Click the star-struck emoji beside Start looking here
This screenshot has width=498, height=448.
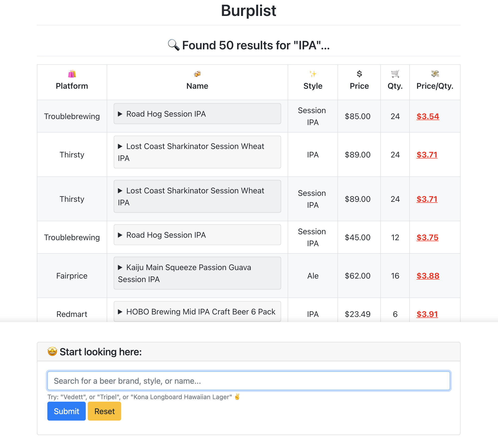point(52,352)
